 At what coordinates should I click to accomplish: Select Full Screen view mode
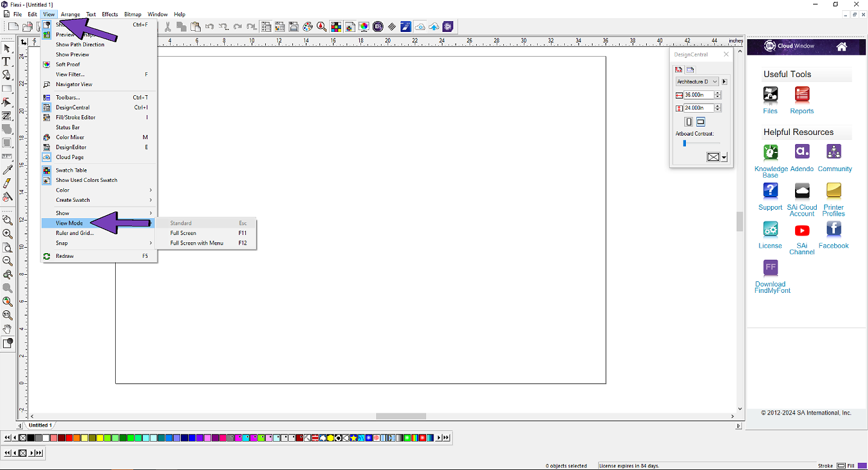click(183, 233)
